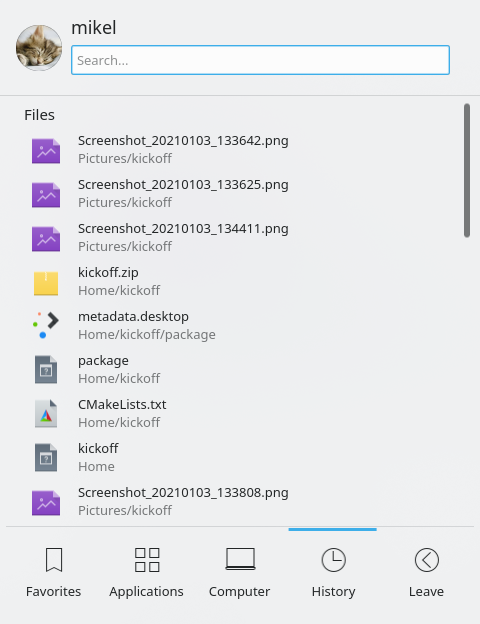The image size is (480, 624).
Task: Open Screenshot_20210103_133808.png file name
Action: click(x=183, y=493)
